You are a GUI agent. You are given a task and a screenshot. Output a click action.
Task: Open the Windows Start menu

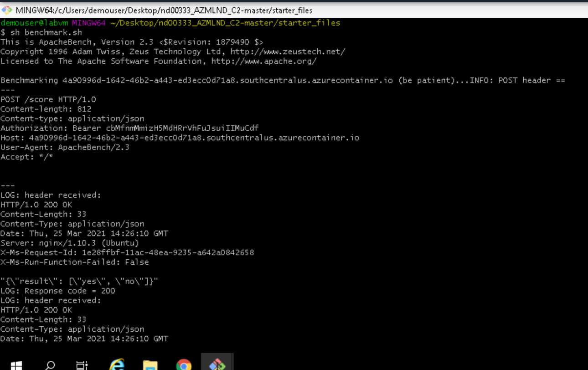click(16, 365)
